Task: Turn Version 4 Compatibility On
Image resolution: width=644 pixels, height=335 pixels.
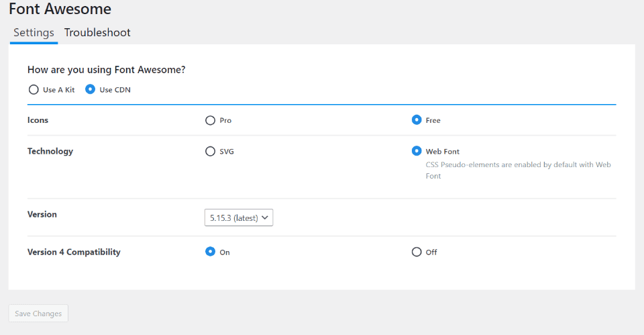Action: [x=210, y=252]
